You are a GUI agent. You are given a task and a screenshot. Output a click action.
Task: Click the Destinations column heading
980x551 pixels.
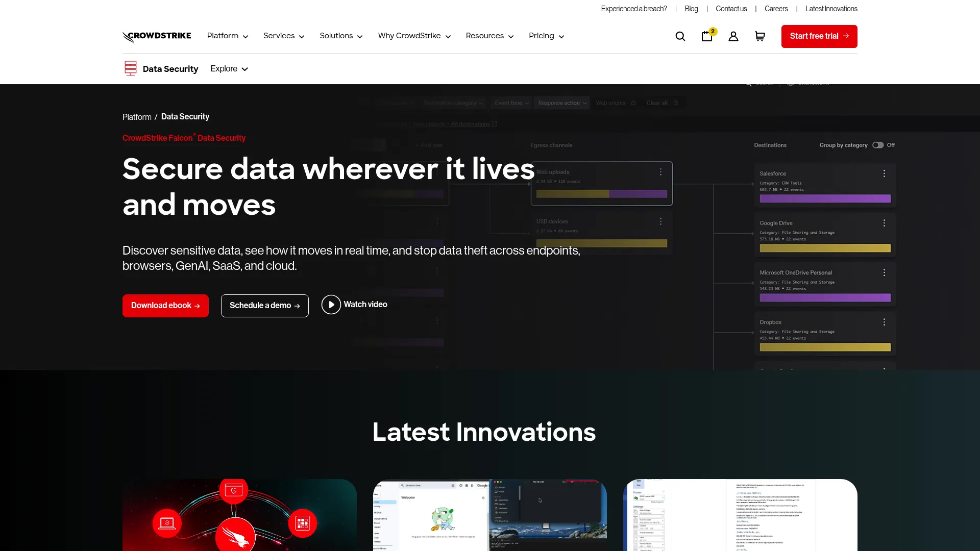point(770,145)
